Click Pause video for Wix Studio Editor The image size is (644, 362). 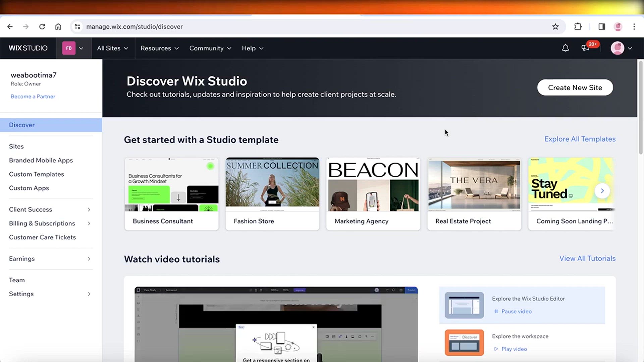pos(513,311)
